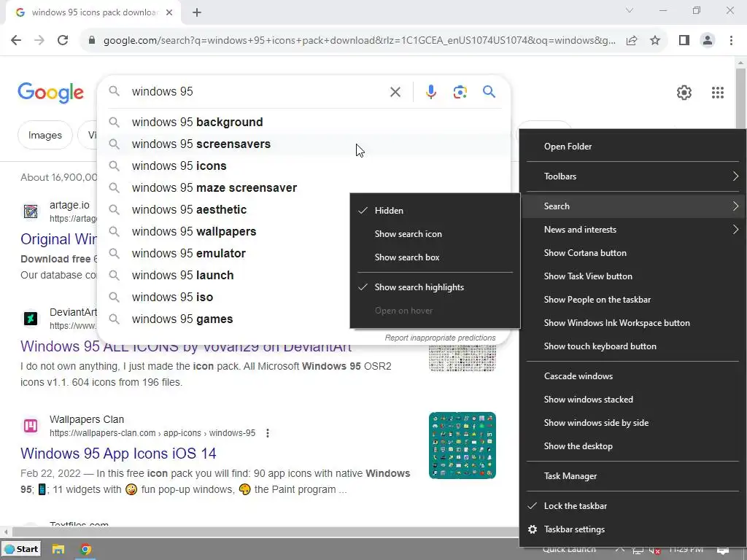Open Windows 95 ALL ICONS DeviantArt link

[x=186, y=346]
